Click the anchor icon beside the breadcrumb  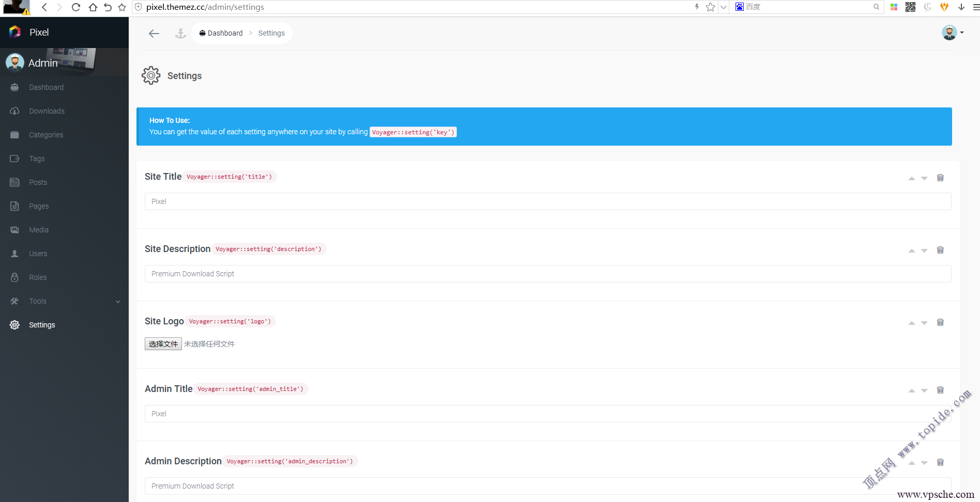[x=180, y=34]
